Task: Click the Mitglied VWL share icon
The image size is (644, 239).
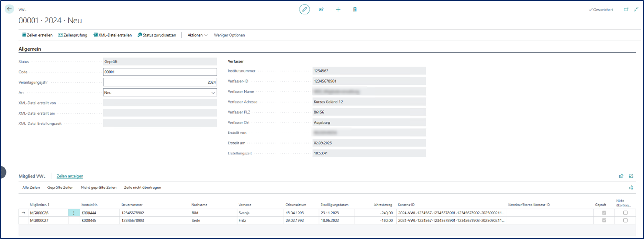Action: pyautogui.click(x=621, y=176)
